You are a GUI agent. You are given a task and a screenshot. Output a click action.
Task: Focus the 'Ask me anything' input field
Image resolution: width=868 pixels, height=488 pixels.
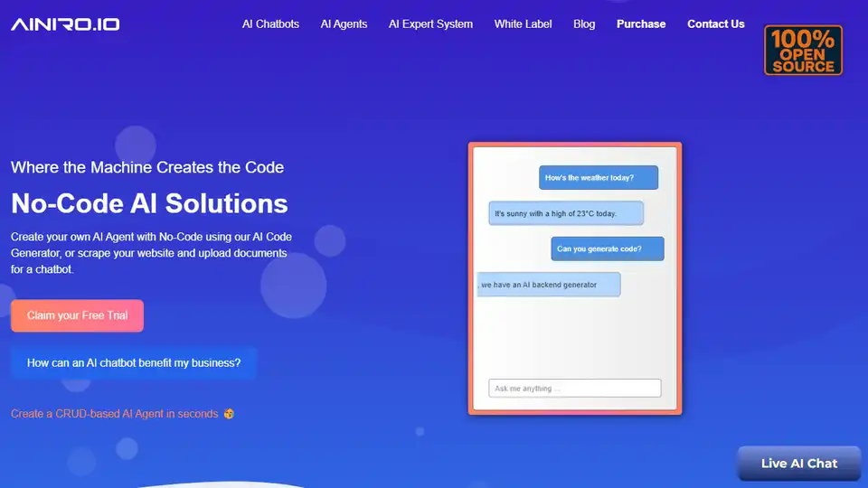tap(575, 388)
